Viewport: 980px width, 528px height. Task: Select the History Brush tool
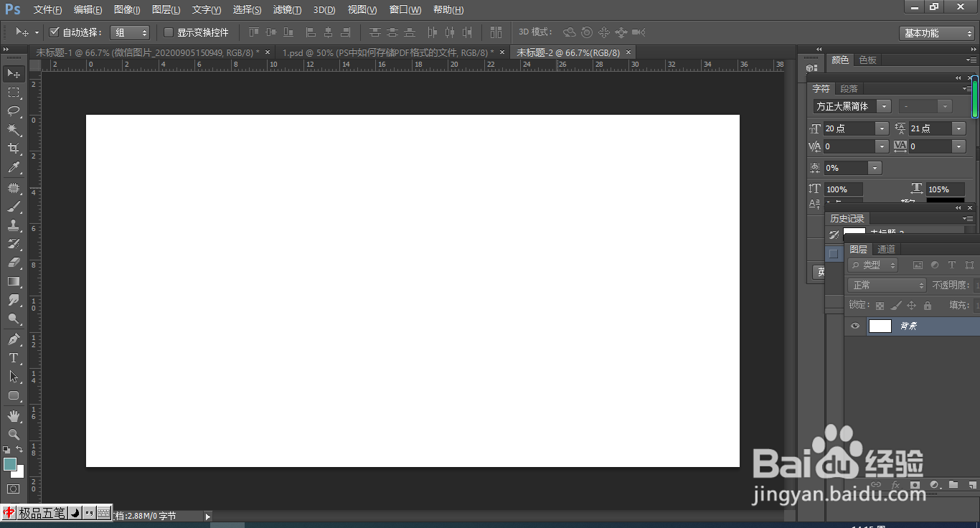14,244
